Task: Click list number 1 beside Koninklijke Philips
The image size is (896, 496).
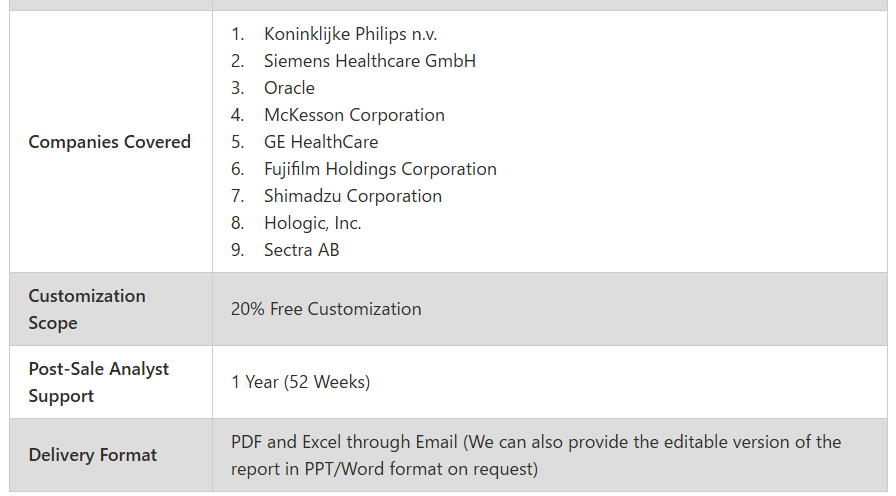Action: coord(237,34)
